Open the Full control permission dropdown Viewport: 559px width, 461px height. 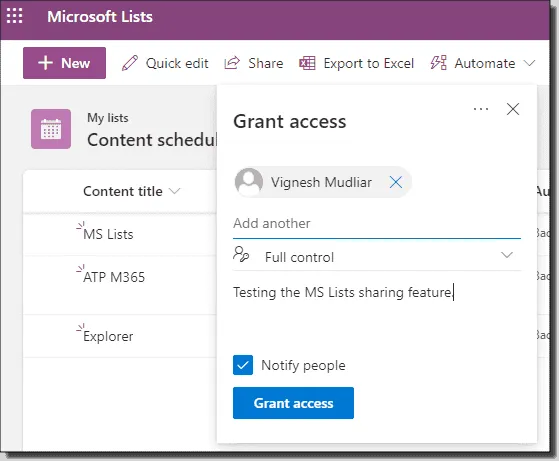[x=377, y=256]
